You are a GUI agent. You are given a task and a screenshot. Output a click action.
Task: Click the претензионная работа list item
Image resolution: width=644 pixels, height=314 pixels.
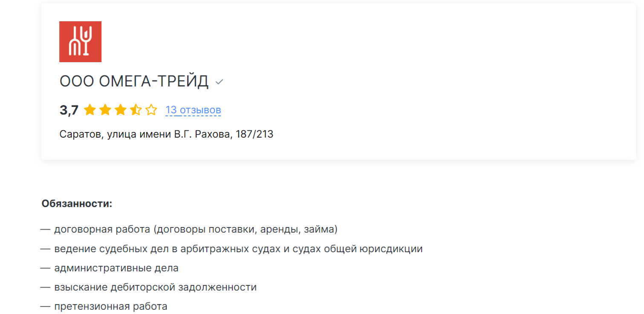(x=104, y=306)
